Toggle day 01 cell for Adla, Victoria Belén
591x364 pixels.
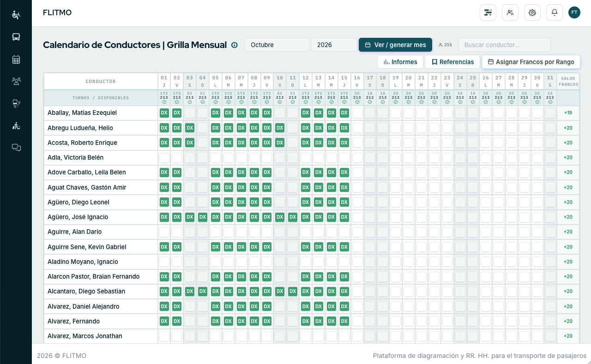pyautogui.click(x=164, y=158)
